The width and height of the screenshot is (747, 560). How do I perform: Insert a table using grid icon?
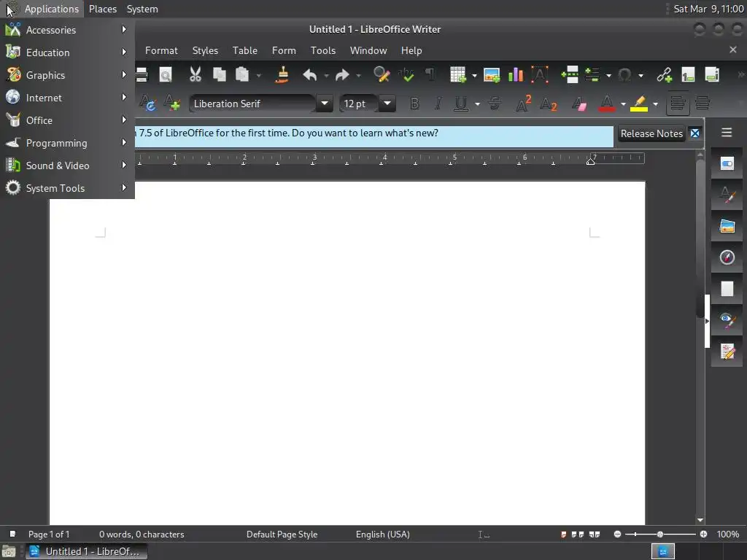pos(457,75)
